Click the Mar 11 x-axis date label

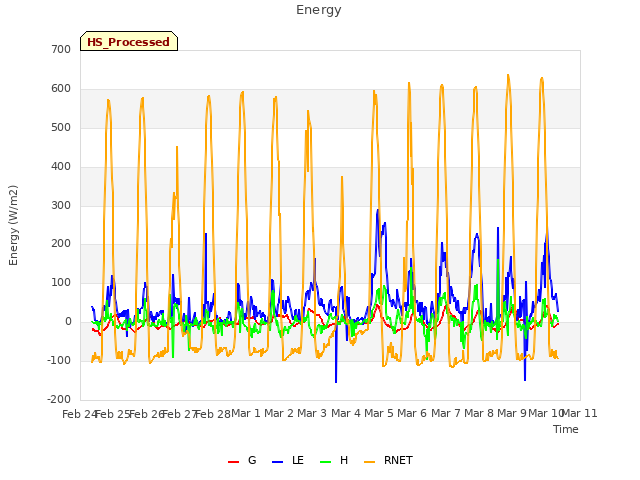click(x=580, y=413)
